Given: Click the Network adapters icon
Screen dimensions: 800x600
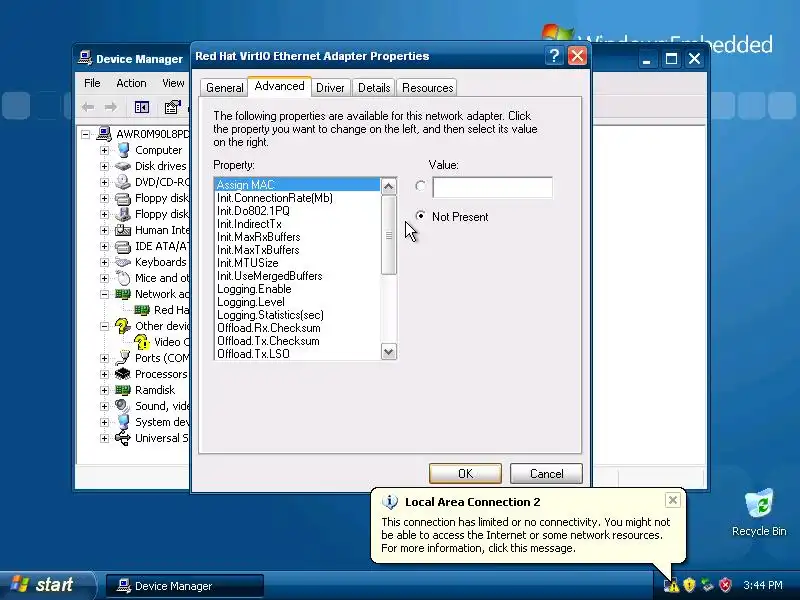Looking at the screenshot, I should 123,294.
